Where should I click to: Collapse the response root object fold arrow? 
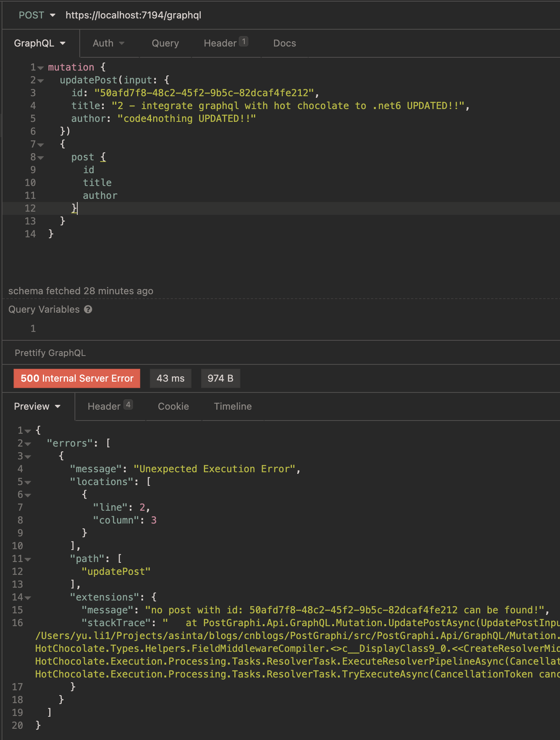pyautogui.click(x=28, y=431)
